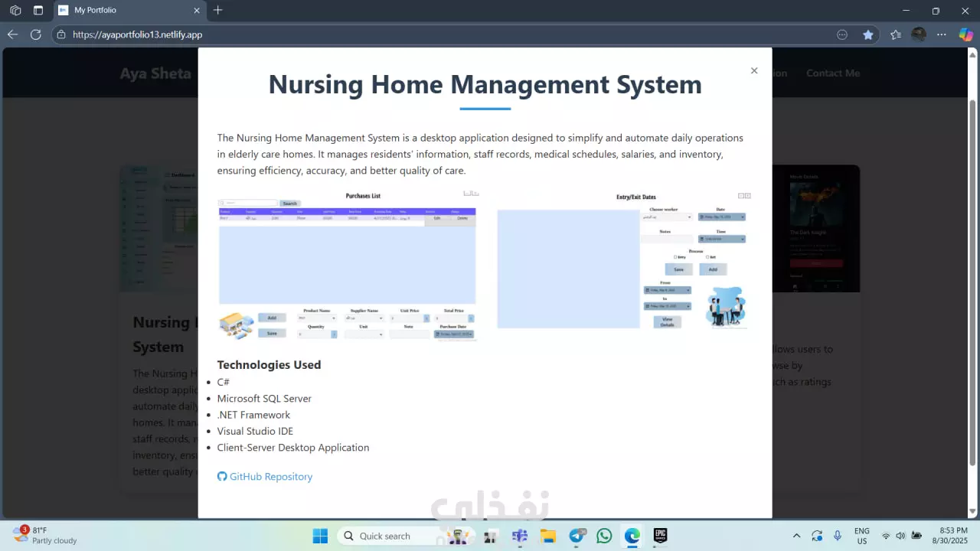Click the address bar URL field
Image resolution: width=980 pixels, height=551 pixels.
click(444, 34)
